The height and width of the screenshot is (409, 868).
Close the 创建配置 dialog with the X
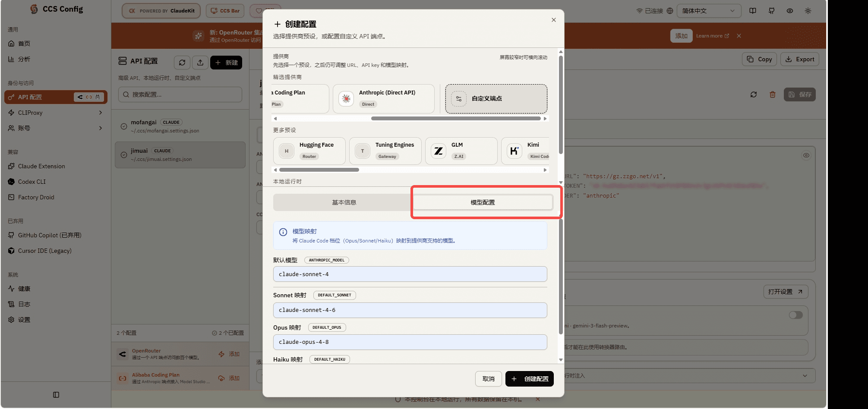554,20
